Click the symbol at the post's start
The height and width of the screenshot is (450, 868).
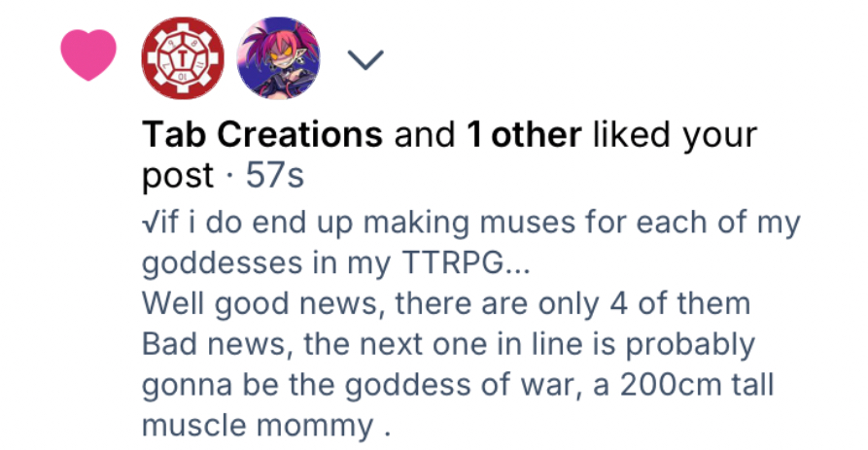(x=146, y=224)
